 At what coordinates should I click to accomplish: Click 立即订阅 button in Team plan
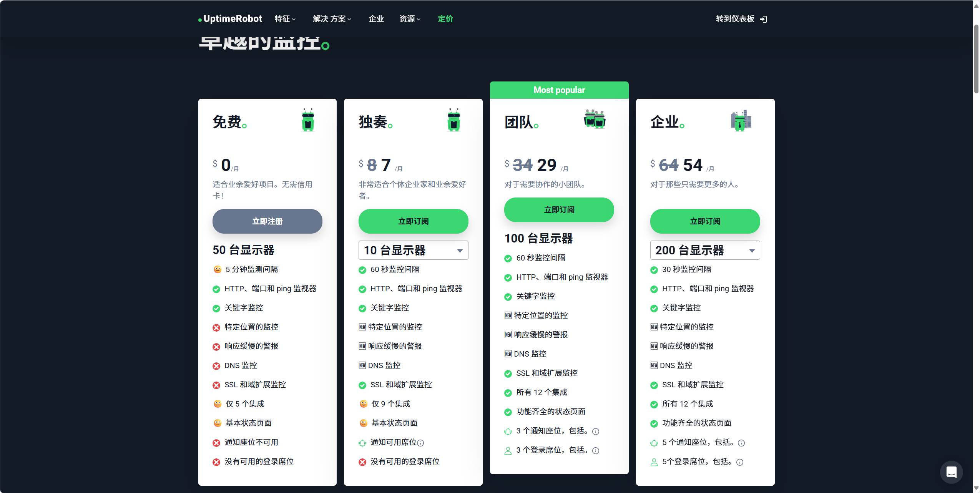point(559,210)
